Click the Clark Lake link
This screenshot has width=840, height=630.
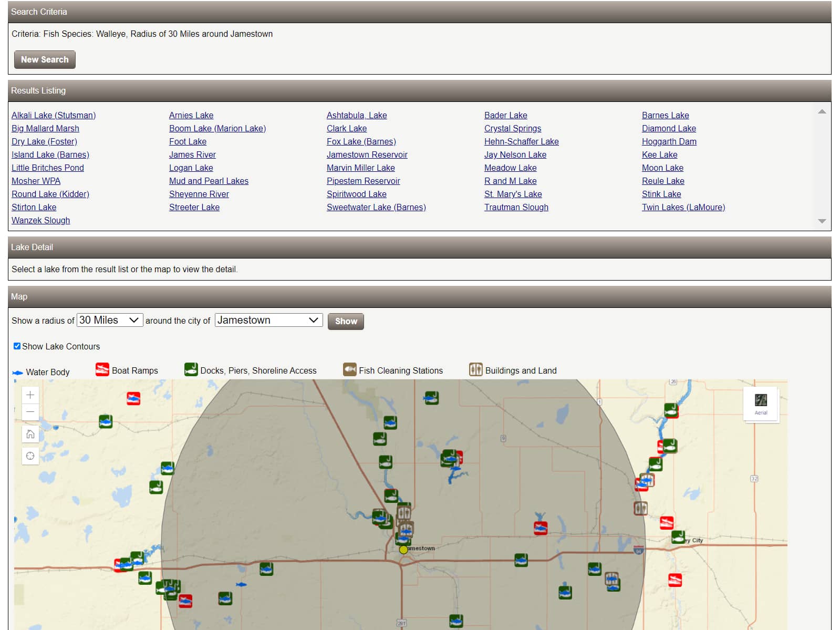(x=346, y=128)
